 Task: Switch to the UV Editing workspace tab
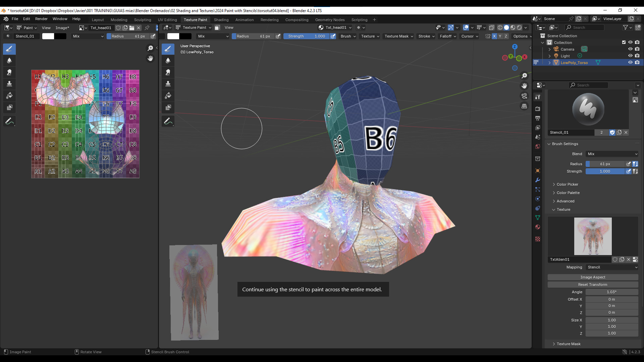(167, 20)
